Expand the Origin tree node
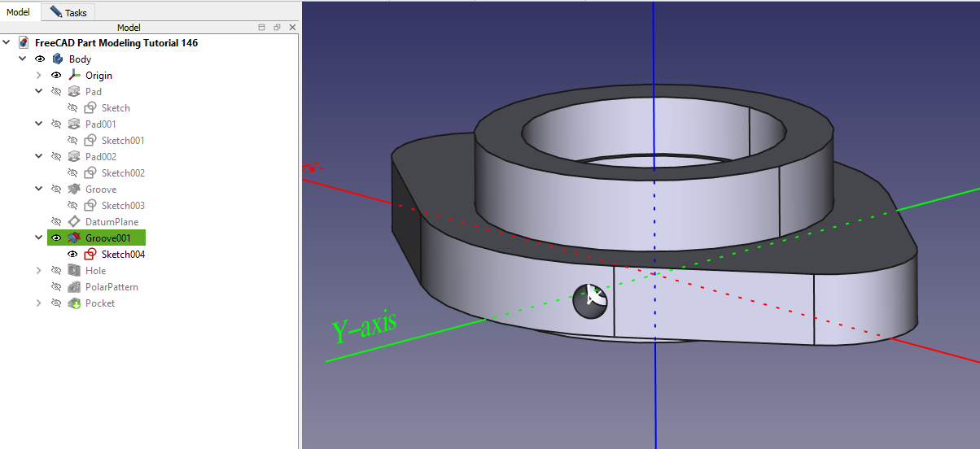This screenshot has height=449, width=980. tap(38, 76)
